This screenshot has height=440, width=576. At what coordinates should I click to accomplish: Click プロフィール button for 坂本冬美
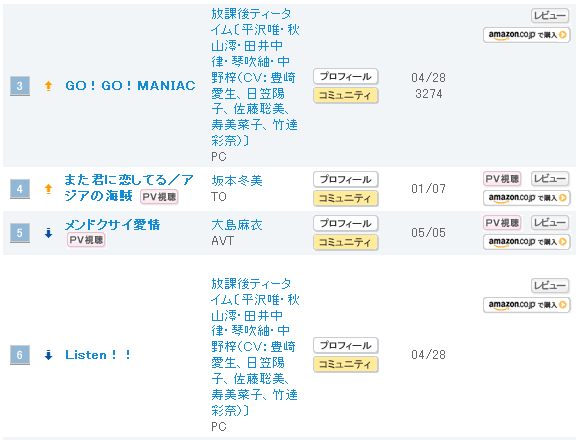click(x=346, y=180)
